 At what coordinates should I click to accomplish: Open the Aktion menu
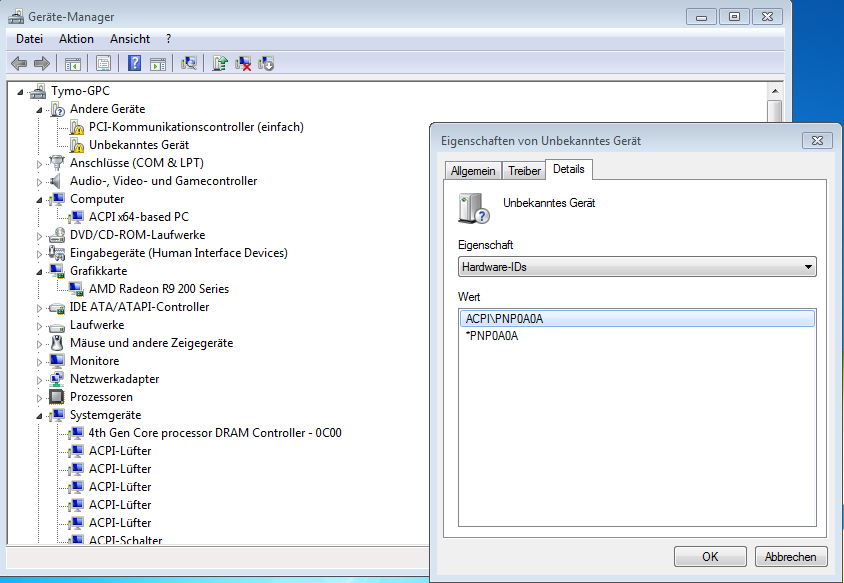pos(76,39)
